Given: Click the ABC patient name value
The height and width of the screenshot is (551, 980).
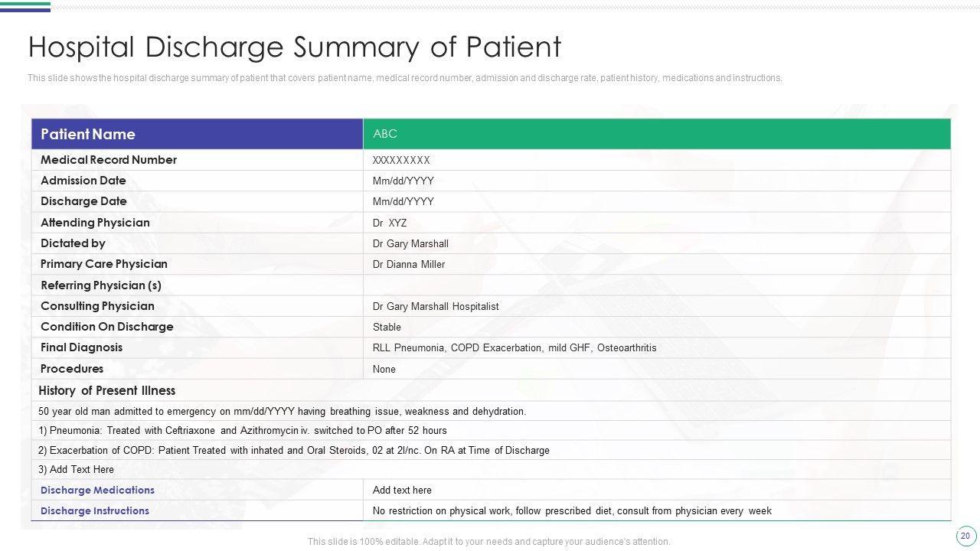Looking at the screenshot, I should pyautogui.click(x=385, y=134).
